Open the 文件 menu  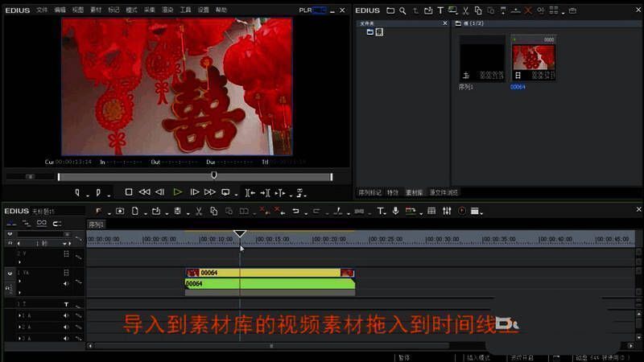[42, 10]
